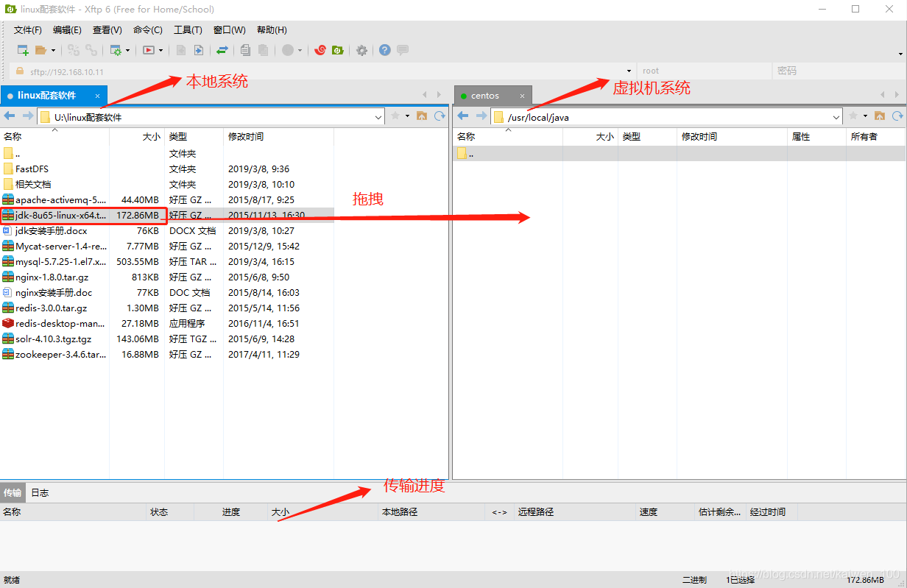Expand the globe icon dropdown arrow
This screenshot has width=907, height=588.
coord(300,51)
